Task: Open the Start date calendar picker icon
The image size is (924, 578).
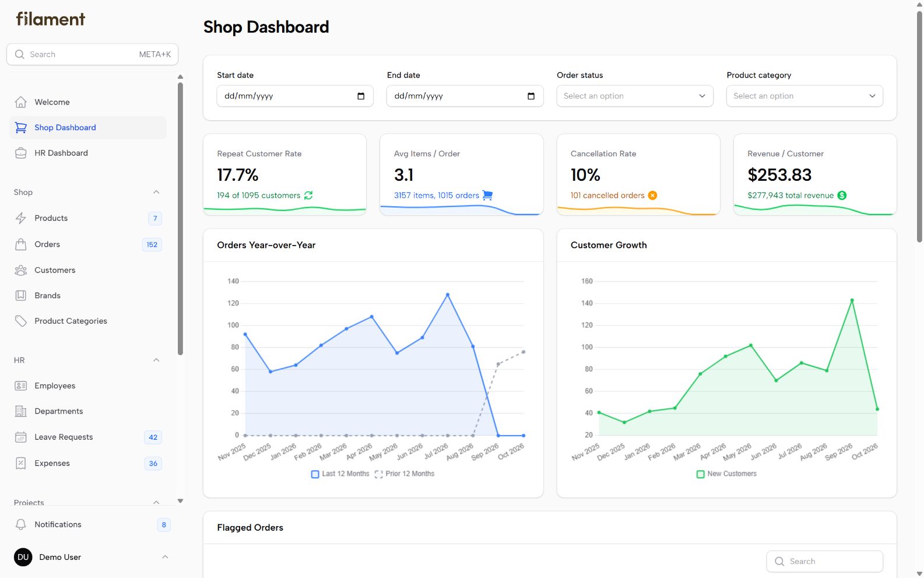Action: tap(361, 96)
